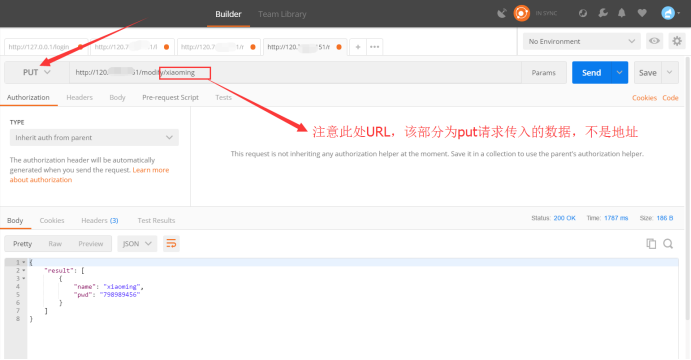Copy response body to clipboard icon
Screen dimensions: 691x360
(x=651, y=244)
